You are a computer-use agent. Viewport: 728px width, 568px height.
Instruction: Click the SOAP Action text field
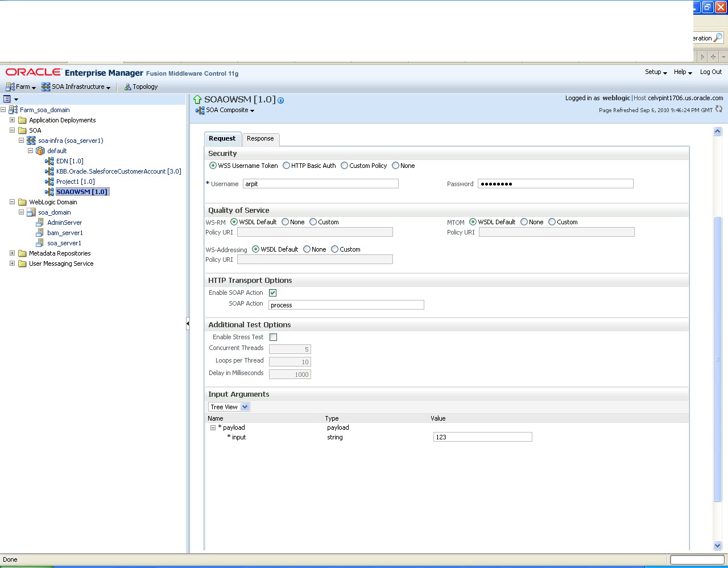pyautogui.click(x=346, y=305)
